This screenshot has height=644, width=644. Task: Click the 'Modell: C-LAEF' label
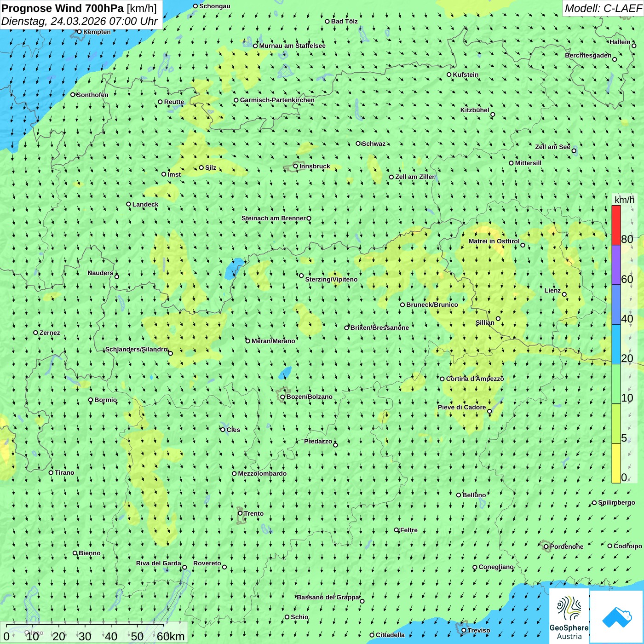pyautogui.click(x=603, y=8)
